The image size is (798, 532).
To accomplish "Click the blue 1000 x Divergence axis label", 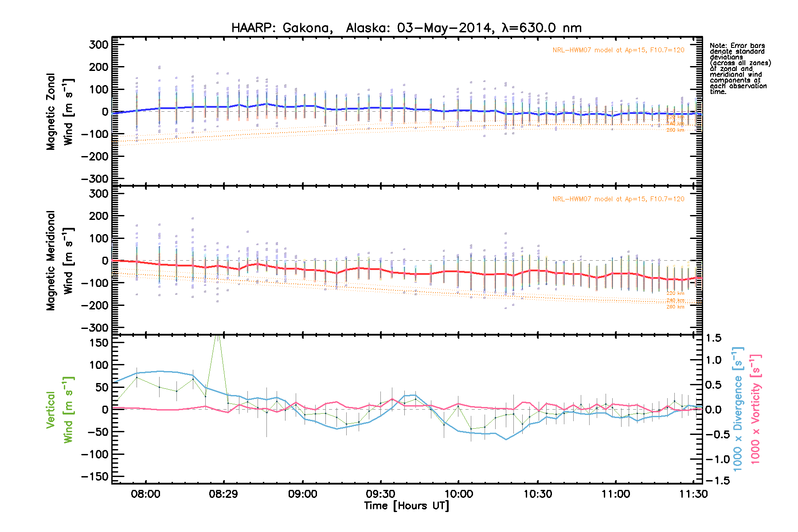I will [738, 409].
